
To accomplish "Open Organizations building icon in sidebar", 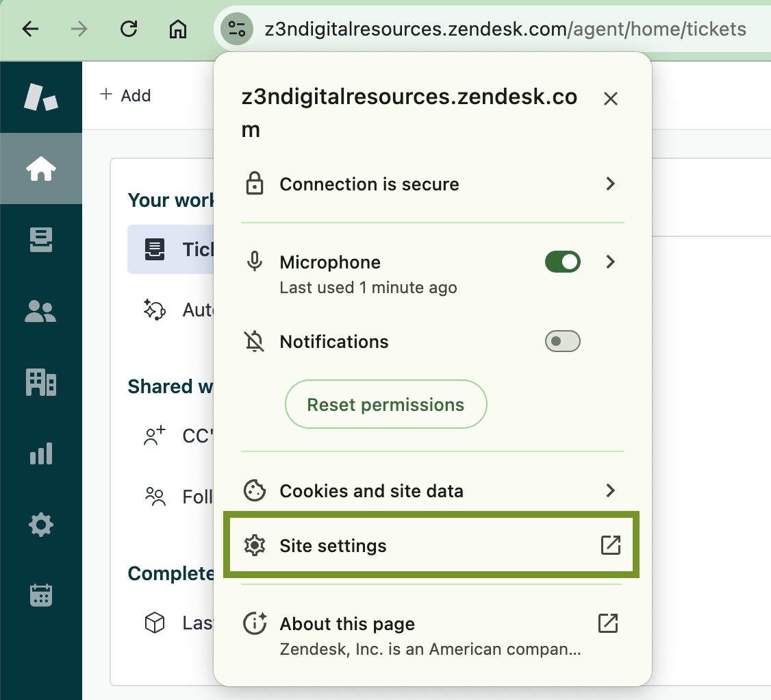I will (41, 382).
